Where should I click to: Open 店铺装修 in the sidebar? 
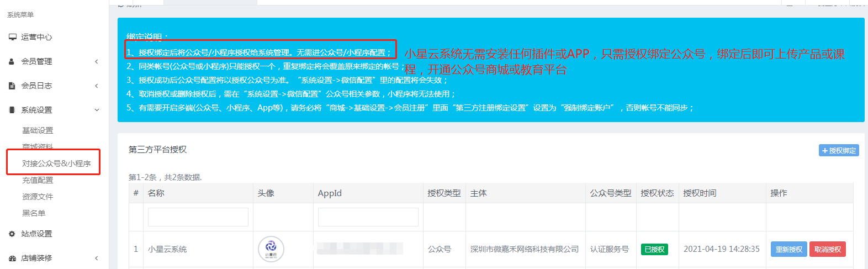(36, 258)
